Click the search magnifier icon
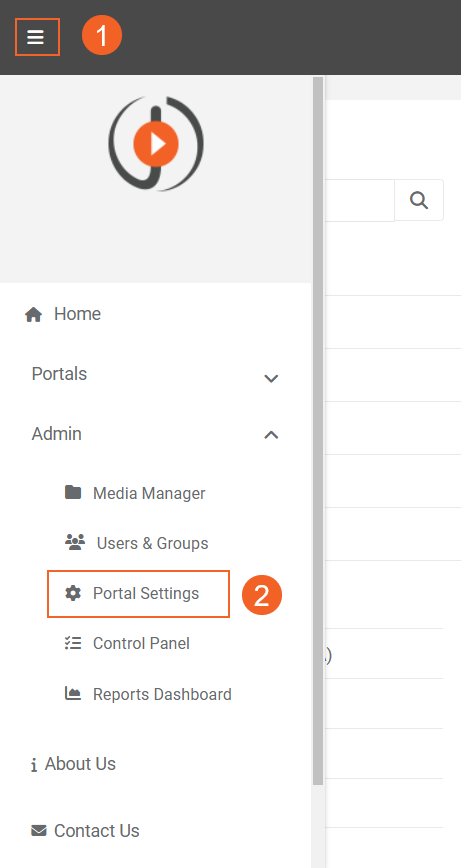This screenshot has height=868, width=461. coord(419,200)
